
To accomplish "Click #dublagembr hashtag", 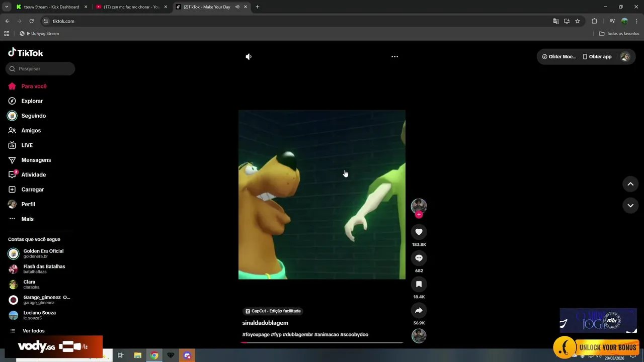I will click(x=298, y=334).
